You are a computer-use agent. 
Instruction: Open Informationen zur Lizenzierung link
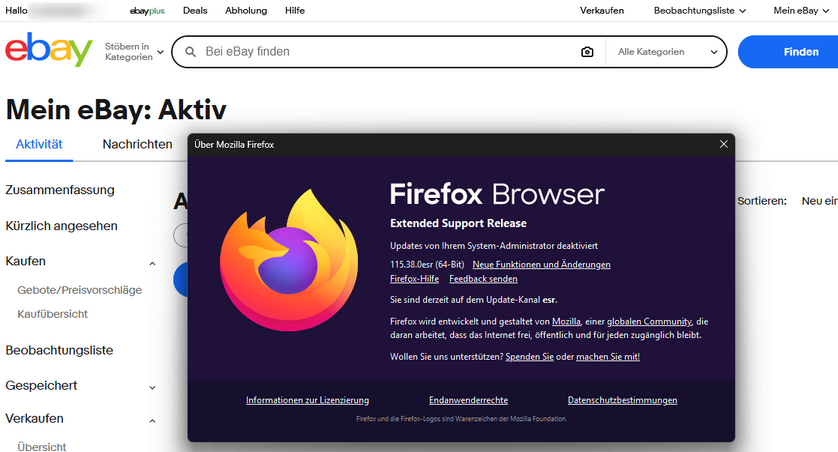point(307,400)
